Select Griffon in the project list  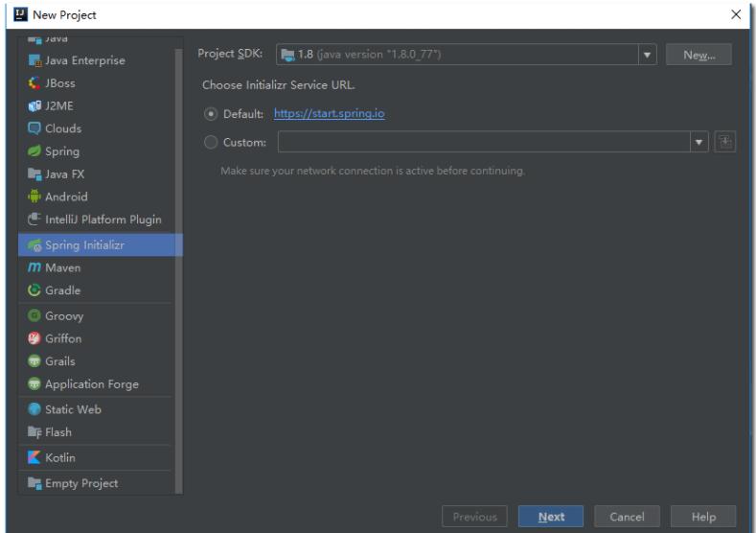point(100,338)
